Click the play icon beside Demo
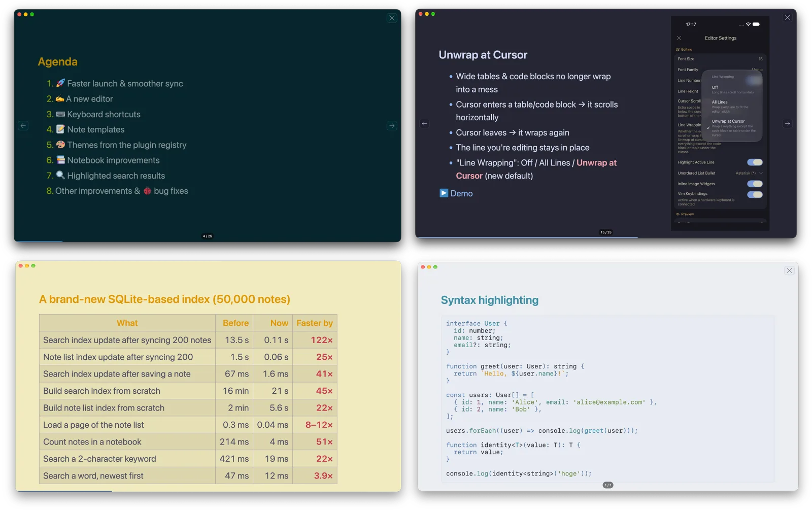The width and height of the screenshot is (812, 512). coord(444,193)
